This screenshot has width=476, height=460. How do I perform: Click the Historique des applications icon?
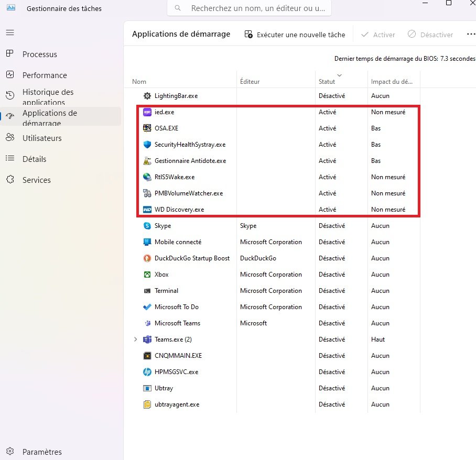pyautogui.click(x=10, y=95)
